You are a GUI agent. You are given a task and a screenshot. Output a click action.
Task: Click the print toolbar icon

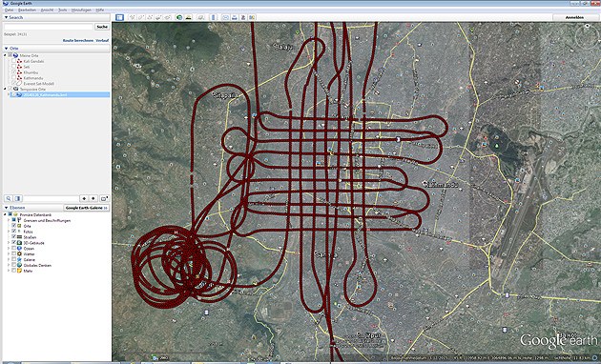234,17
